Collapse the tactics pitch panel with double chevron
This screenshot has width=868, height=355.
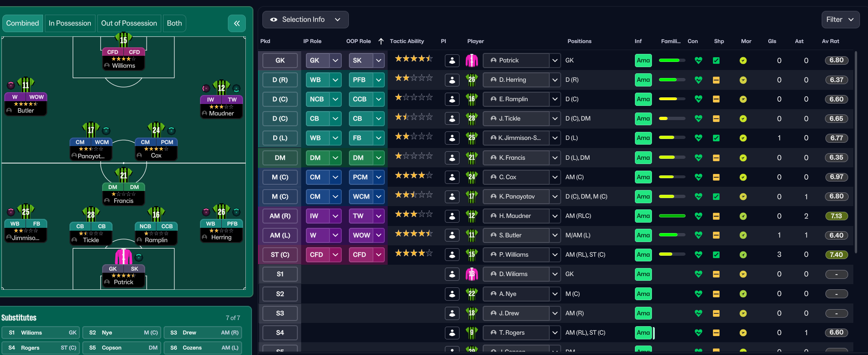(x=236, y=23)
